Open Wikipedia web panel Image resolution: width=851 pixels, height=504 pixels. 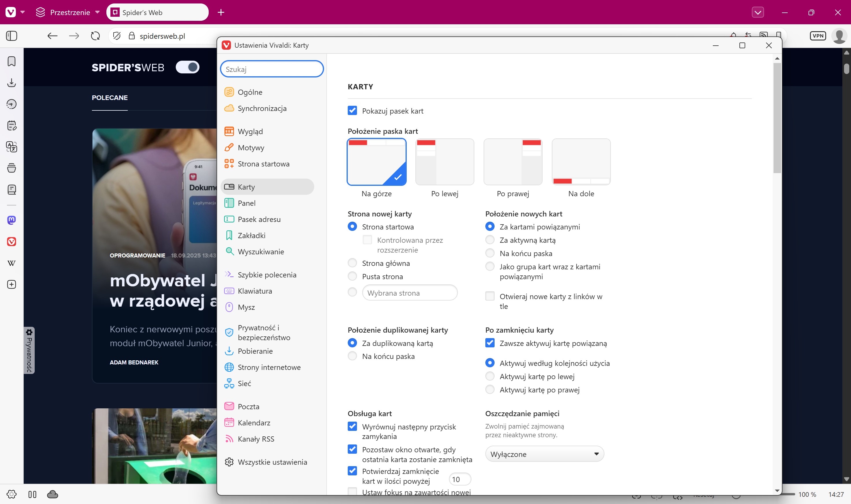(12, 263)
